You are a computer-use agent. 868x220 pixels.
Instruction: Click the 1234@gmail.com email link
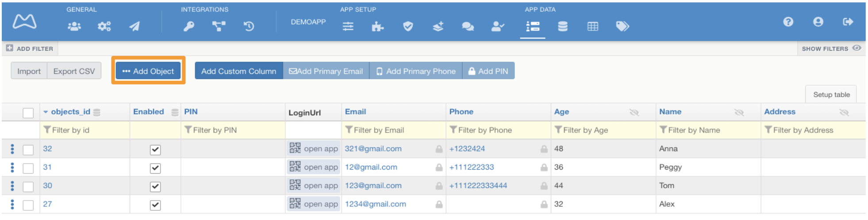click(x=375, y=204)
